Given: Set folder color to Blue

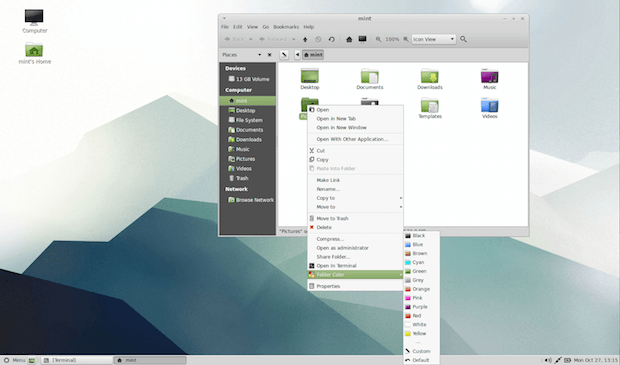Looking at the screenshot, I should point(421,244).
